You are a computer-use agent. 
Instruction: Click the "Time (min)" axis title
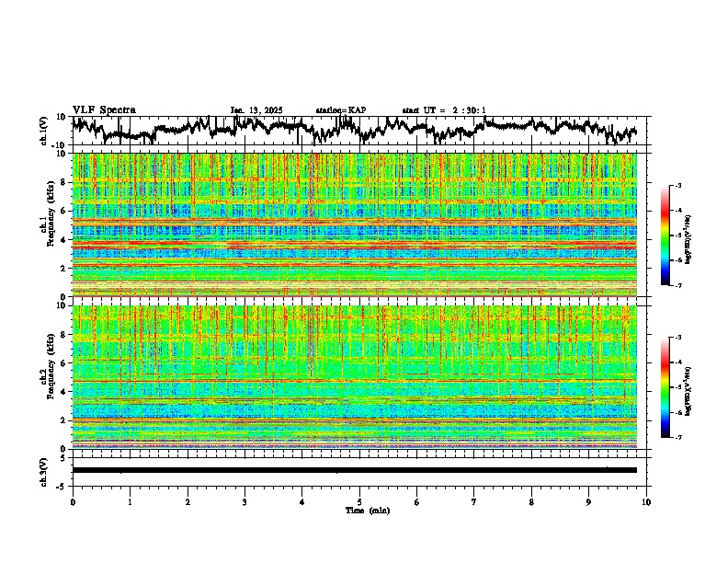[x=368, y=511]
